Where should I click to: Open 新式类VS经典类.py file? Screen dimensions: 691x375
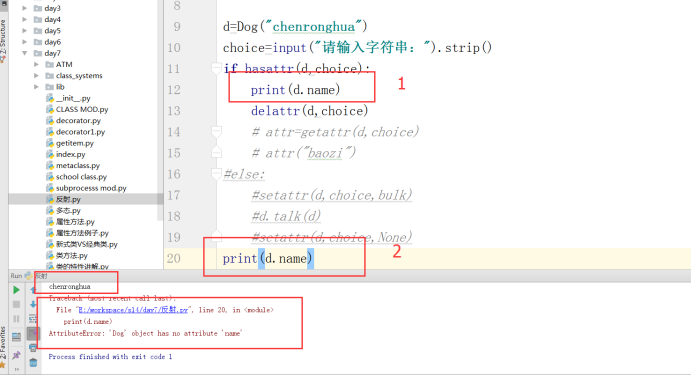click(x=82, y=244)
